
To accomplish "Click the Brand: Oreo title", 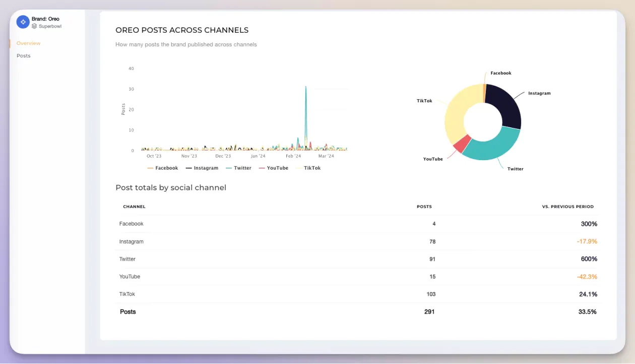I will [x=45, y=19].
